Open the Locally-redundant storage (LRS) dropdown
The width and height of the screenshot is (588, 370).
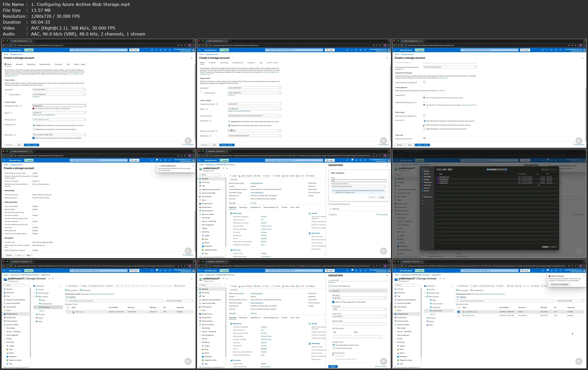click(x=255, y=136)
